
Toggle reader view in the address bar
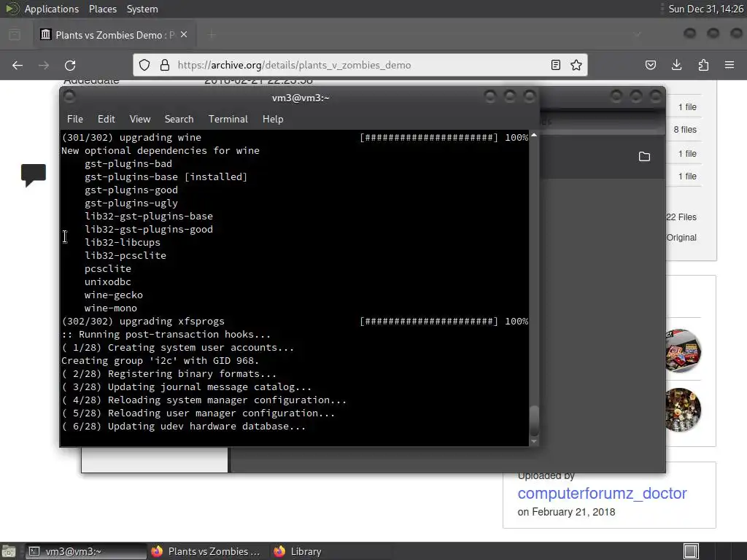click(x=555, y=65)
